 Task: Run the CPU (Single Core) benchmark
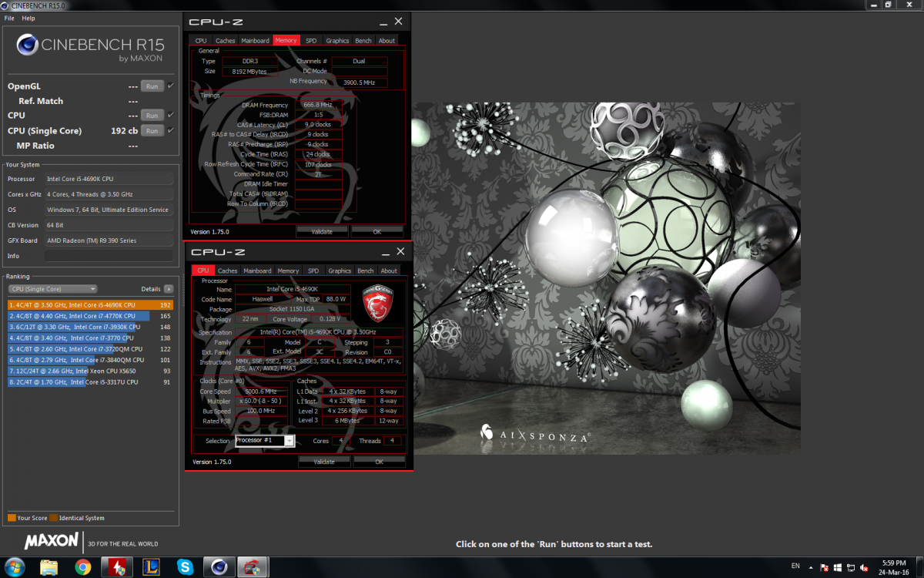coord(152,131)
